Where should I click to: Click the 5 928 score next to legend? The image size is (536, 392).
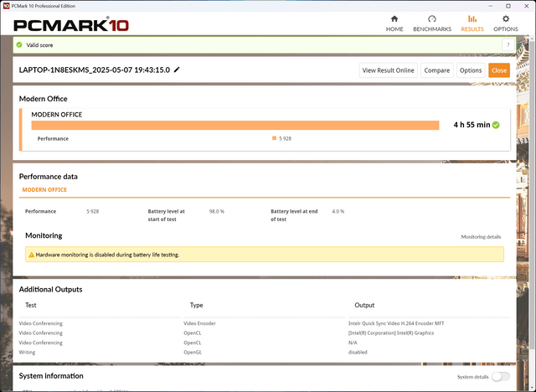point(285,138)
